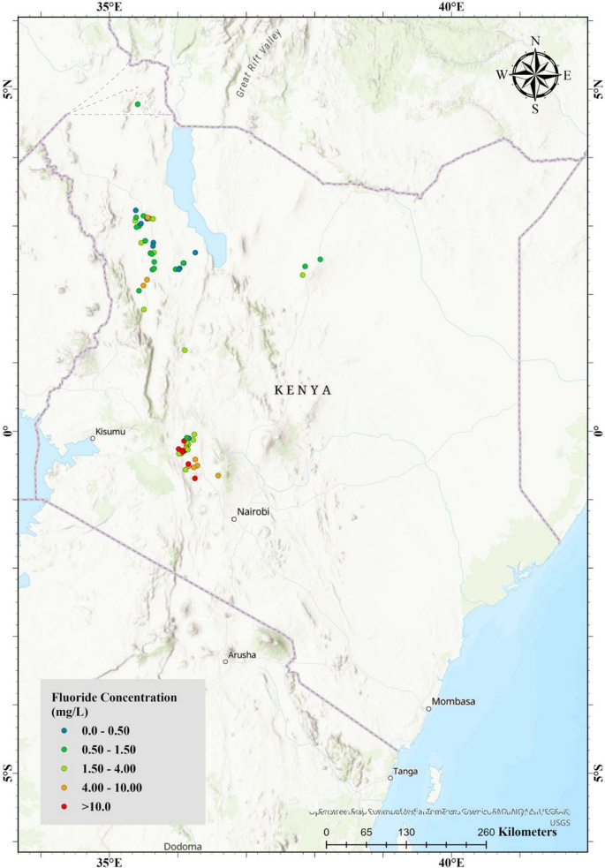Click the Mombasa city marker
This screenshot has height=868, width=605.
coord(428,708)
